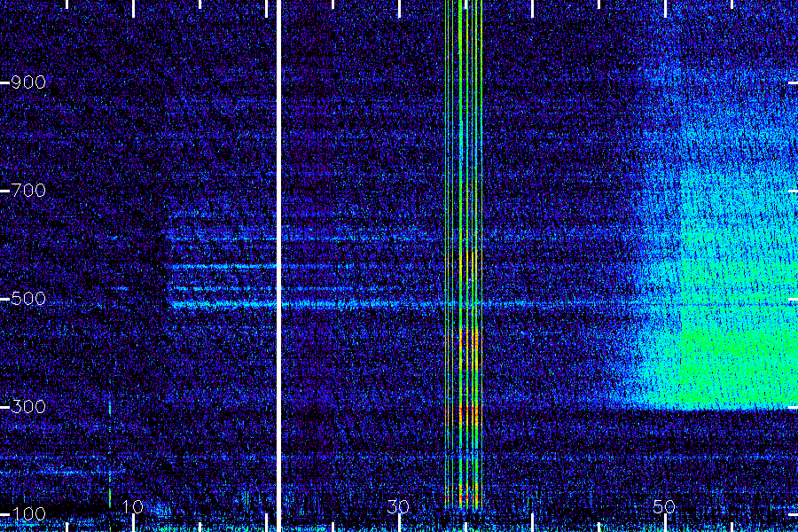Select the white vertical time cursor line
Screen dimensions: 798x532
[x=278, y=266]
